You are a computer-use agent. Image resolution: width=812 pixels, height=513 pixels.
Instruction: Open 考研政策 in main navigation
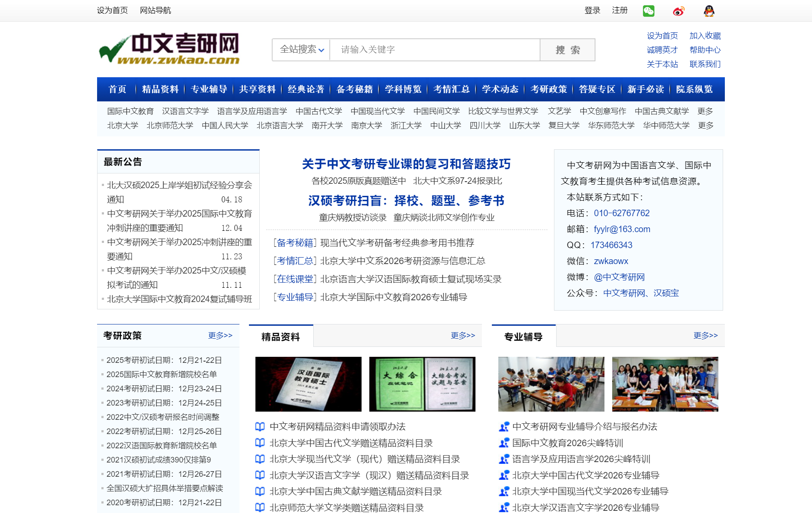coord(548,89)
